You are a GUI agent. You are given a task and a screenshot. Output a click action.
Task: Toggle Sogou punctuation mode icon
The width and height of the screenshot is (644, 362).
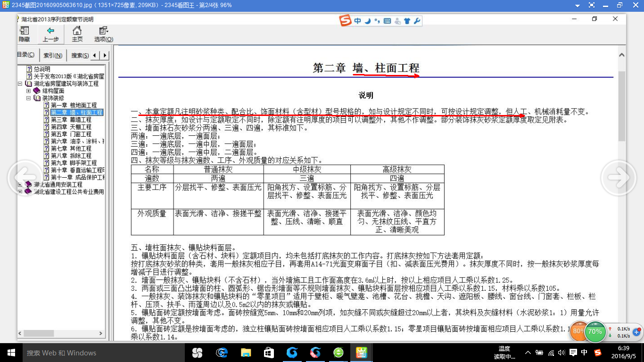tap(377, 21)
